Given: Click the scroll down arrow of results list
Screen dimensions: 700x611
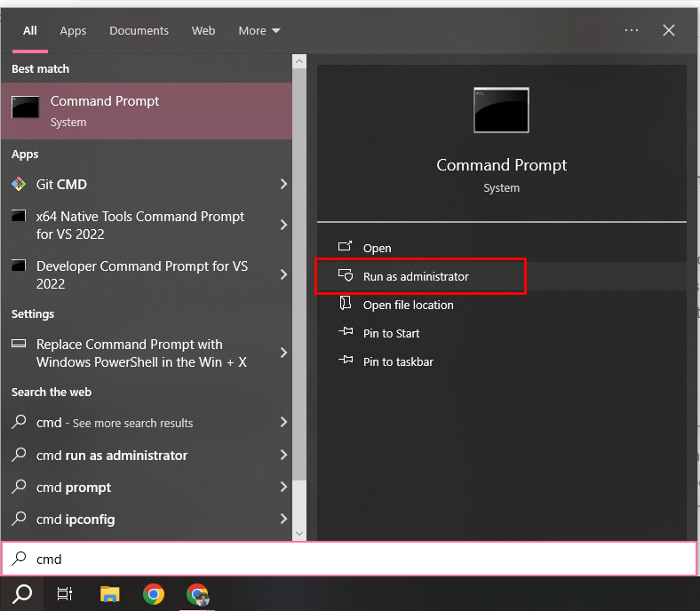Looking at the screenshot, I should coord(299,534).
